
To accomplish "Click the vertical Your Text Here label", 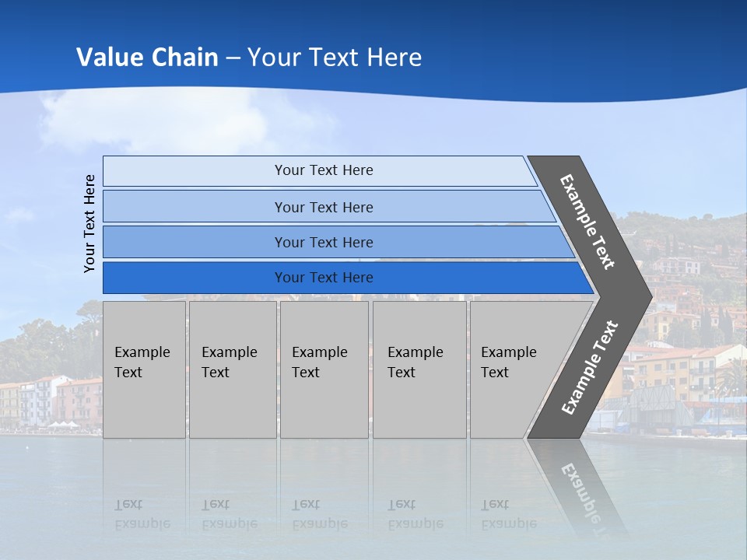I will tap(89, 223).
